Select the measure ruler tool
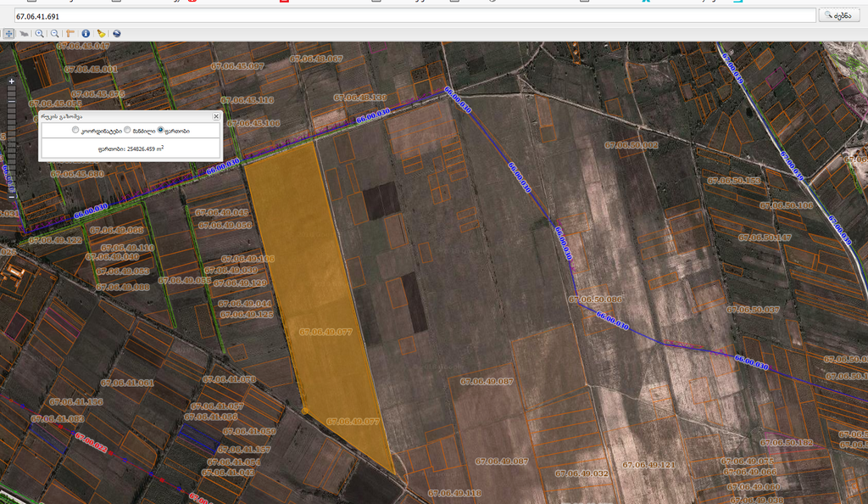The height and width of the screenshot is (504, 868). click(x=71, y=33)
